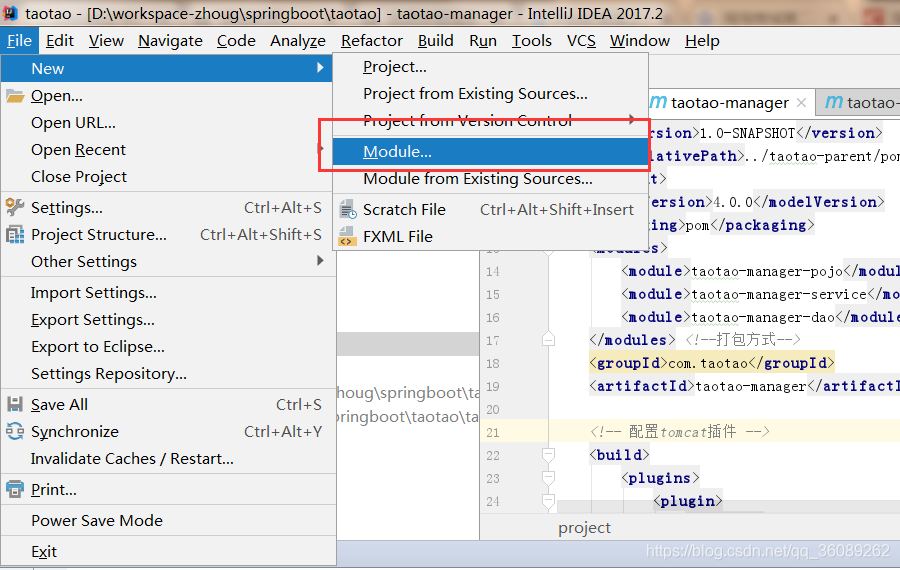This screenshot has height=570, width=900.
Task: Choose Open URL... menu entry
Action: (167, 123)
